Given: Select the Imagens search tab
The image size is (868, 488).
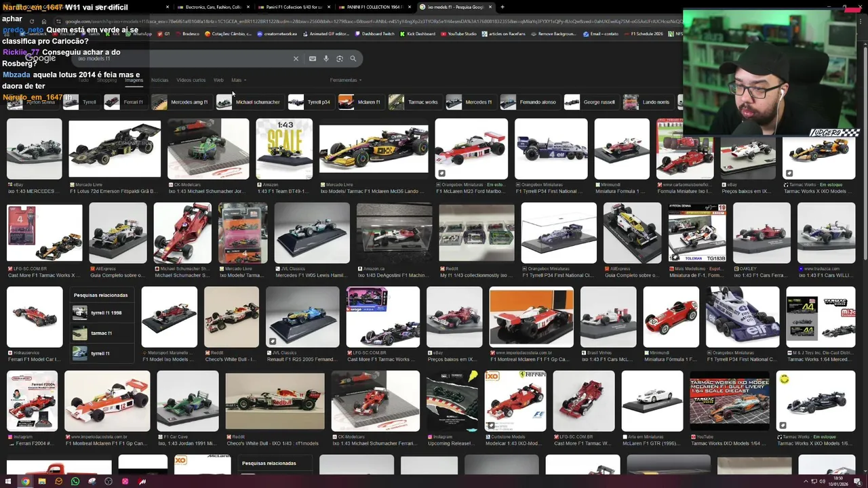Looking at the screenshot, I should point(134,80).
